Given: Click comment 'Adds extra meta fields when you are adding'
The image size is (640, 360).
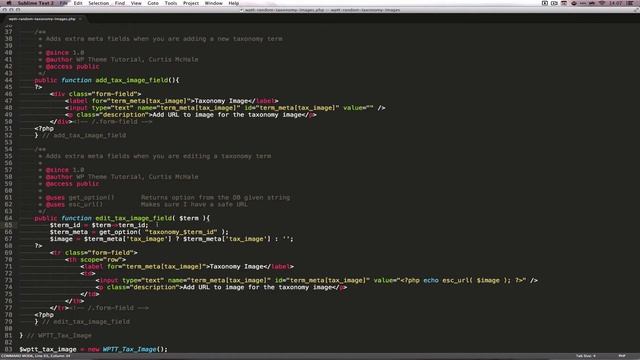Looking at the screenshot, I should [164, 39].
